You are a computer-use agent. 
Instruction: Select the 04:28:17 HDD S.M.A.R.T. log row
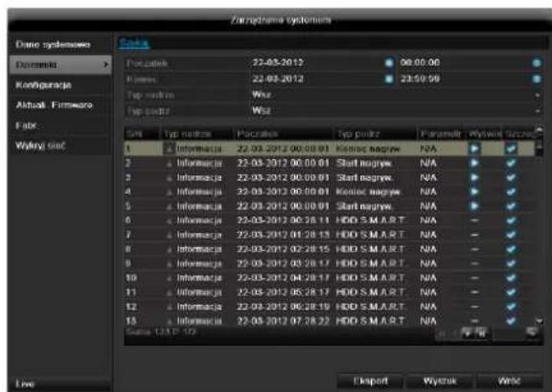(329, 278)
